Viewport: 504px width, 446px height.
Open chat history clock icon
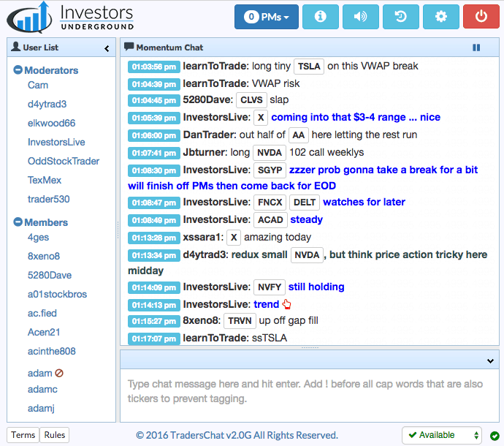[x=400, y=17]
